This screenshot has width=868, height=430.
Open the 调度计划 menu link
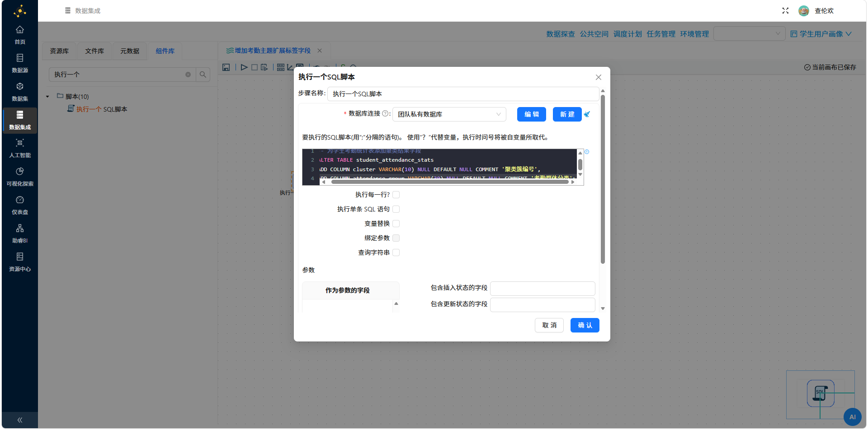point(627,34)
